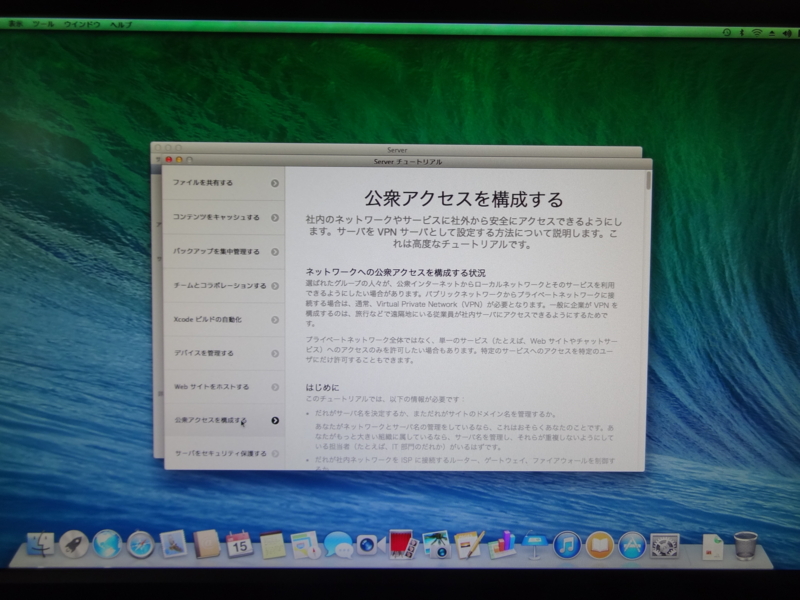Open Photo Booth red curtain icon

(403, 544)
